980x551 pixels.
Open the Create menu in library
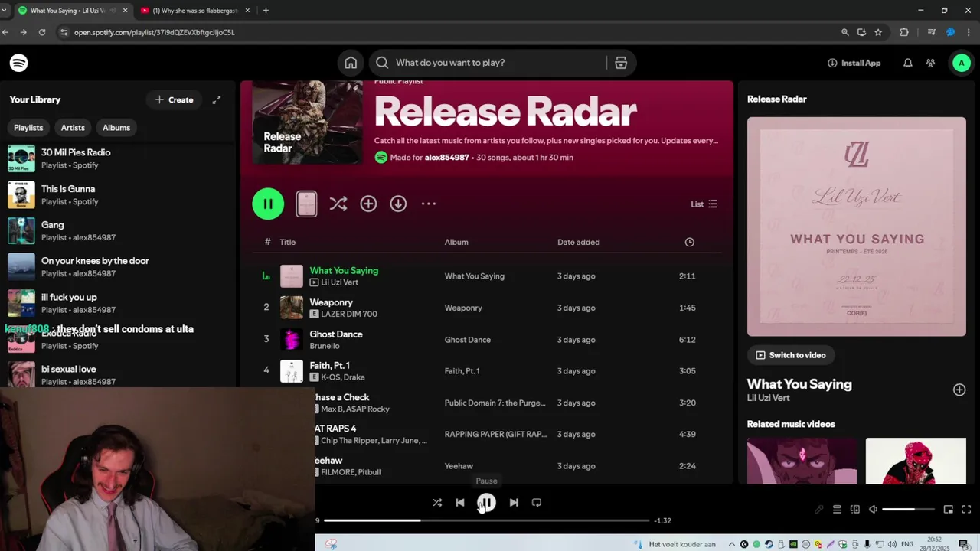tap(175, 99)
